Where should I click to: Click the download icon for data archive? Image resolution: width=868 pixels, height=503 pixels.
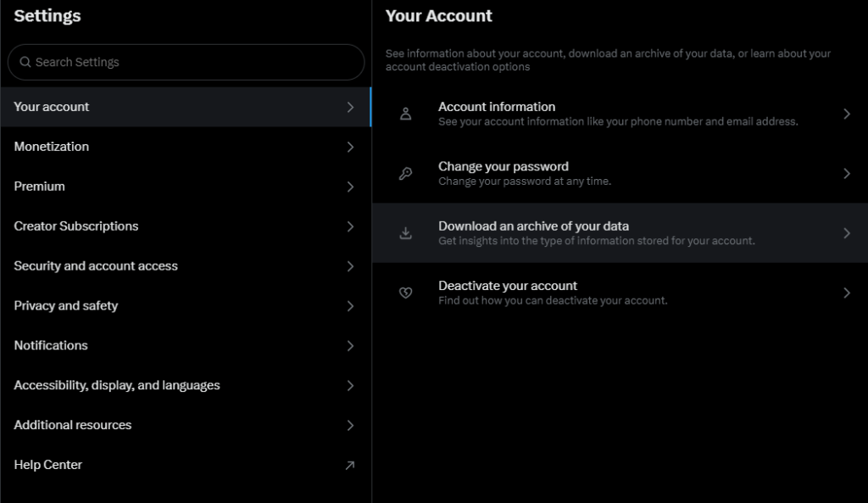pos(405,233)
